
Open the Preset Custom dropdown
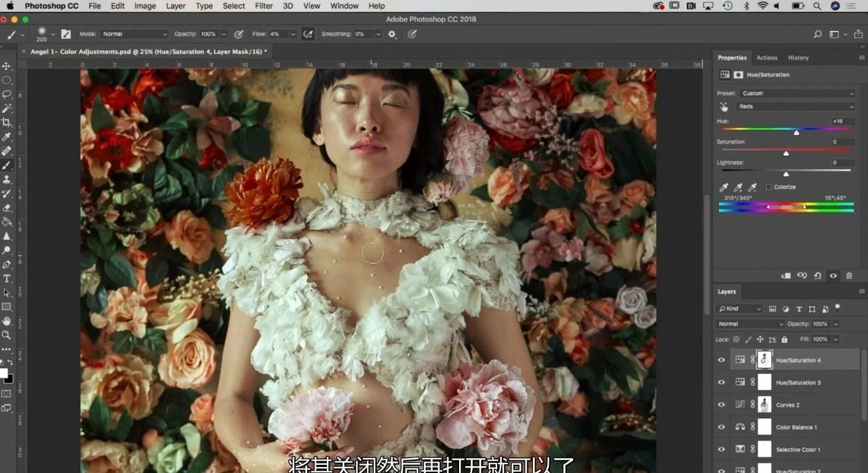click(797, 94)
